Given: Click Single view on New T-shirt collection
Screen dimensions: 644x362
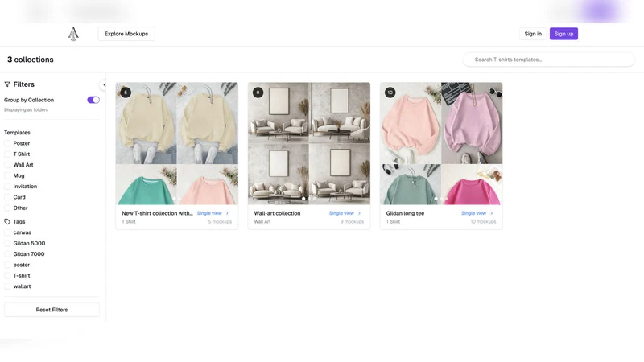Looking at the screenshot, I should click(x=209, y=213).
